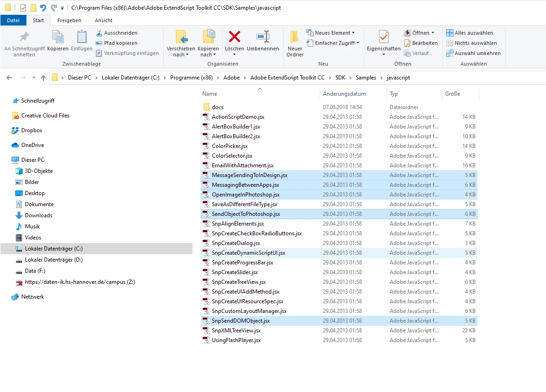Open the Datei tab
Viewport: 546px width, 392px height.
[13, 20]
